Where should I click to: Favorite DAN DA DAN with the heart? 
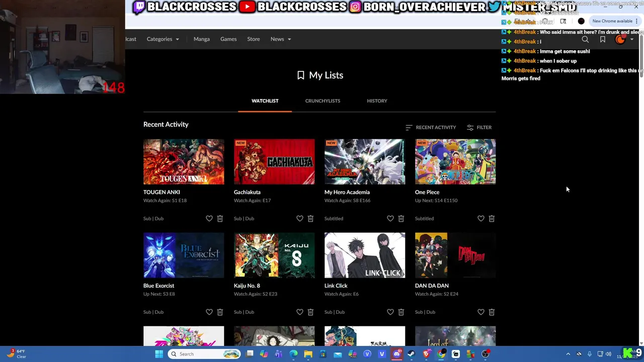pyautogui.click(x=481, y=312)
